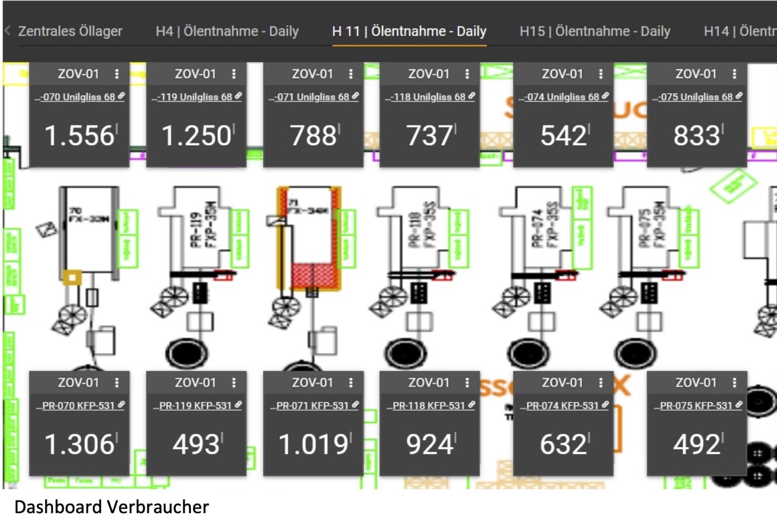Open the options menu on the -071 Unilgliss 68 widget
This screenshot has width=777, height=532.
point(351,74)
